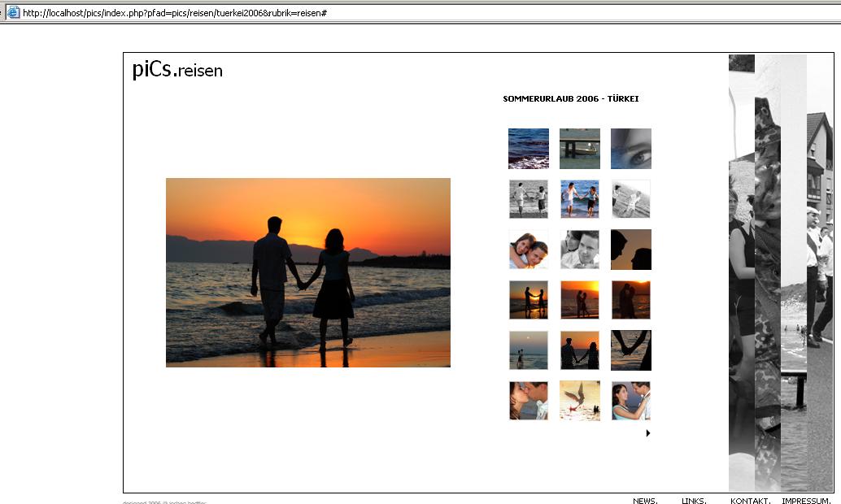Click the Internet Explorer page icon
Image resolution: width=841 pixels, height=504 pixels.
tap(13, 13)
